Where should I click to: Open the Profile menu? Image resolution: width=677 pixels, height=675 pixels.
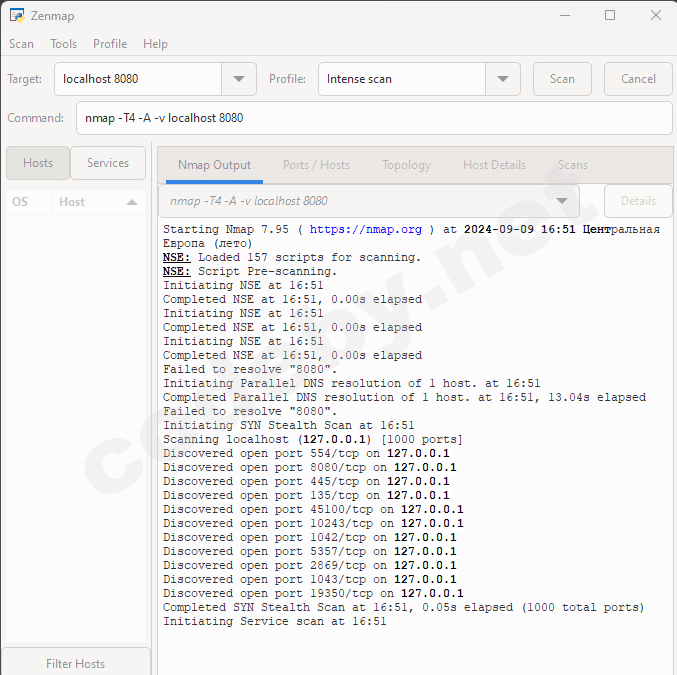coord(110,44)
